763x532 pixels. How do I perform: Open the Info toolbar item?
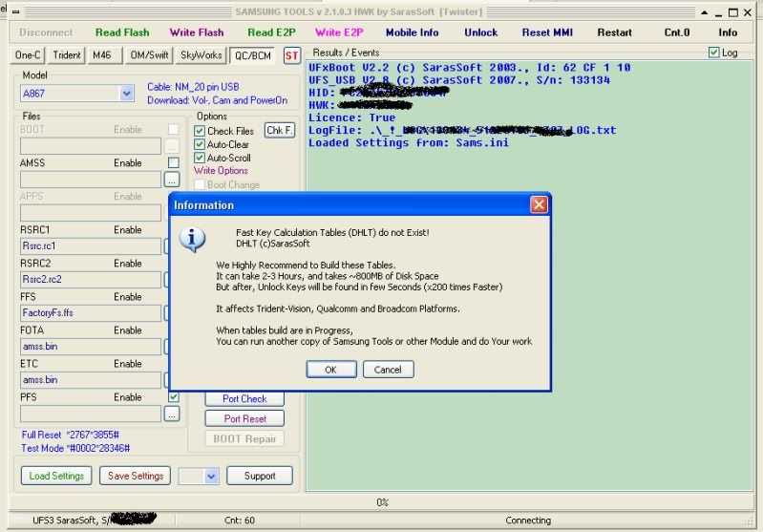[x=728, y=32]
